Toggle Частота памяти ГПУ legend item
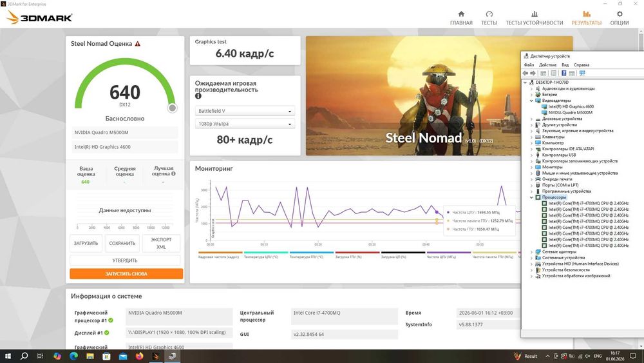 pyautogui.click(x=494, y=255)
